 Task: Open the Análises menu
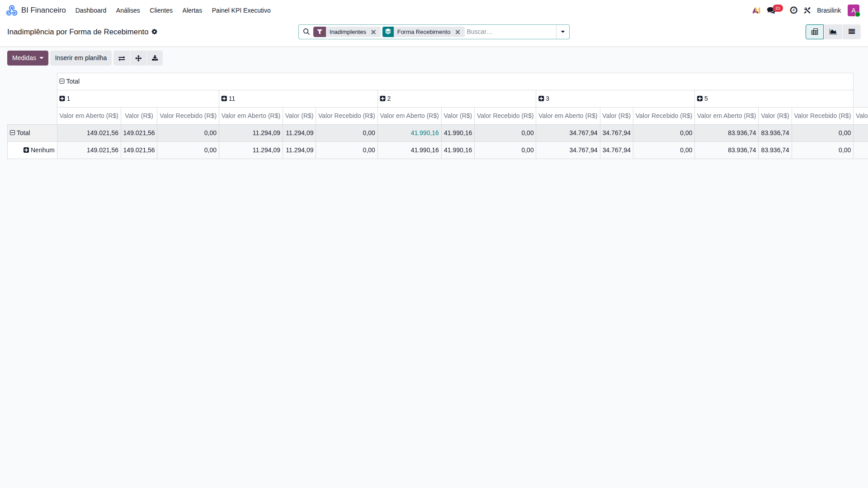pos(128,10)
